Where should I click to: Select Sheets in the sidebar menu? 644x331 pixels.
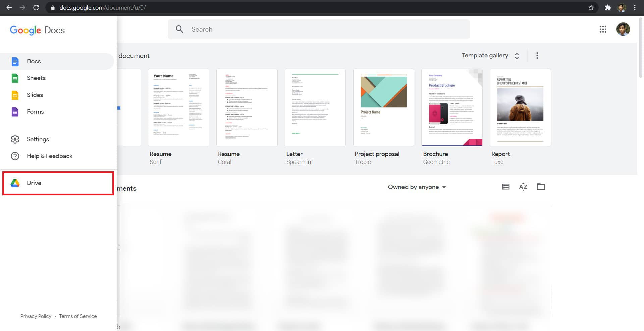57,78
